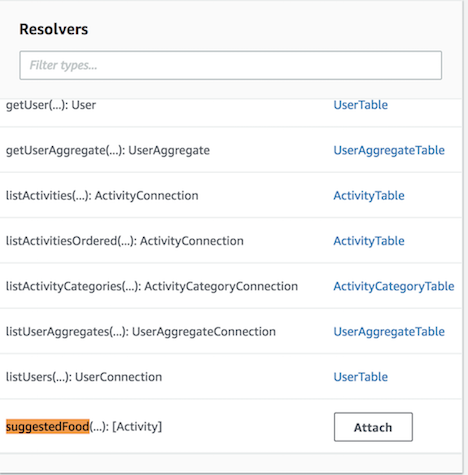Open UserTable link in listUsers row
The image size is (468, 475).
[x=360, y=377]
